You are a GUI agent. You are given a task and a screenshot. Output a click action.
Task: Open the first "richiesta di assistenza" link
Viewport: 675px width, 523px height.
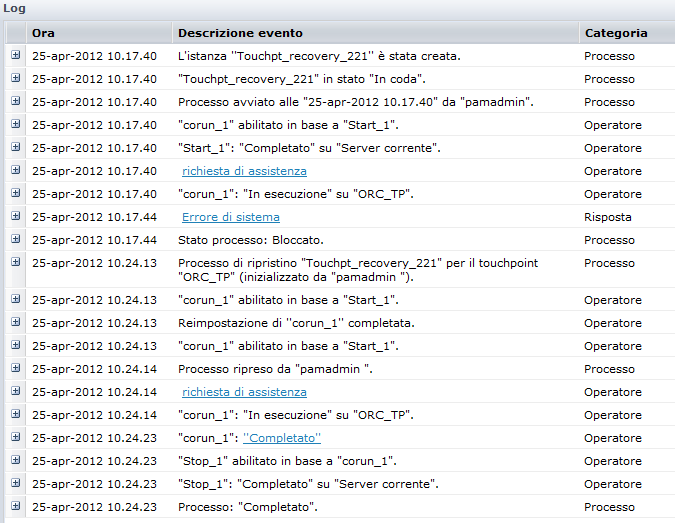[x=244, y=171]
